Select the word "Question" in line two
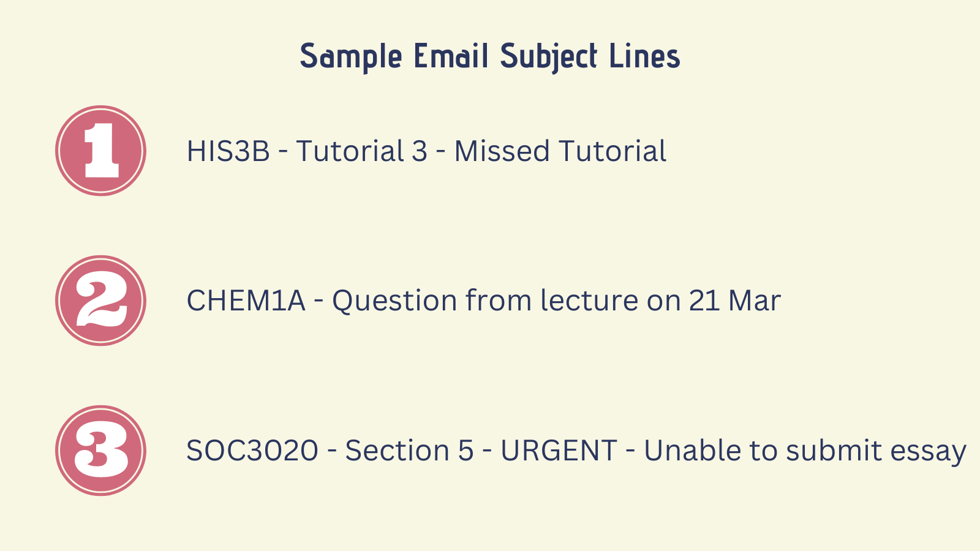The width and height of the screenshot is (980, 551). tap(395, 302)
